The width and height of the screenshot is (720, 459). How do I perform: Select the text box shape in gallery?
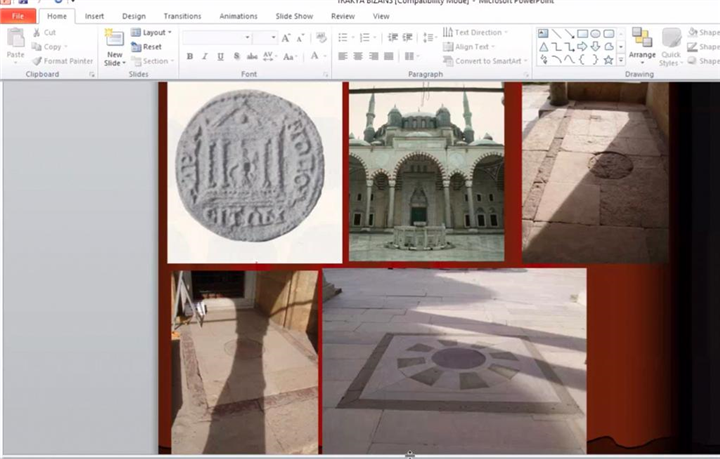[x=543, y=34]
